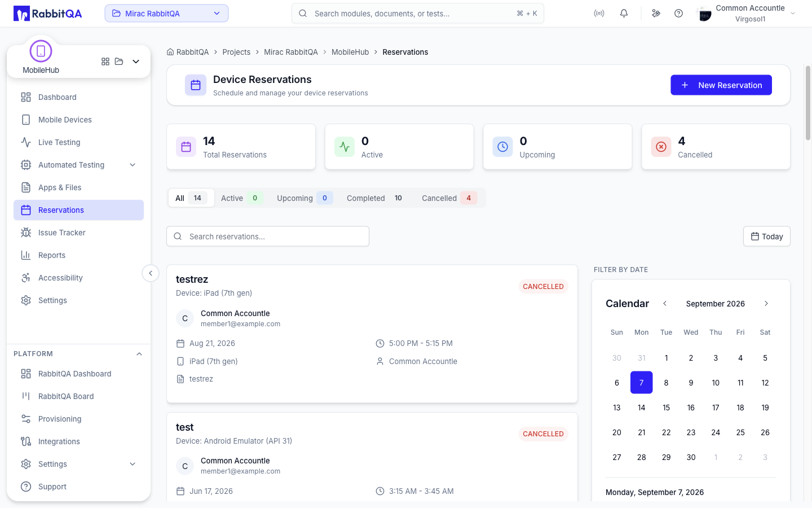Go to the previous calendar month
Viewport: 812px width, 508px height.
[x=665, y=304]
